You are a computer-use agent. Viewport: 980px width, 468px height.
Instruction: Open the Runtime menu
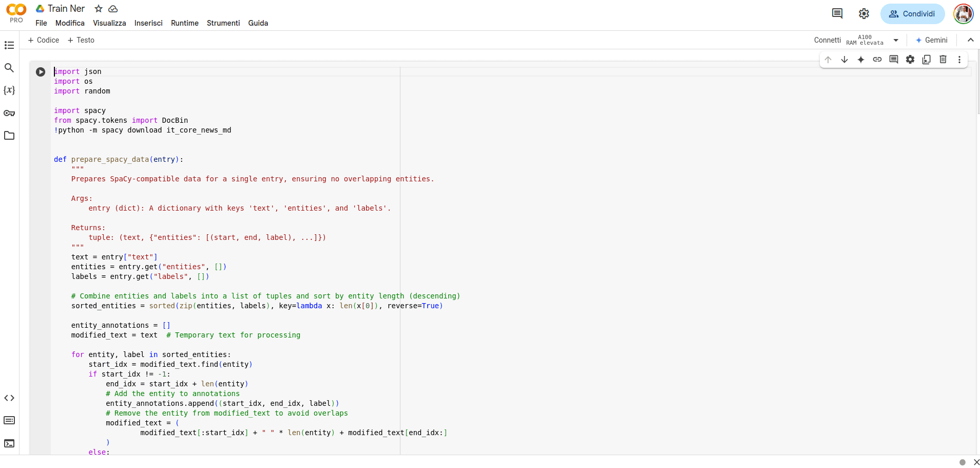184,23
